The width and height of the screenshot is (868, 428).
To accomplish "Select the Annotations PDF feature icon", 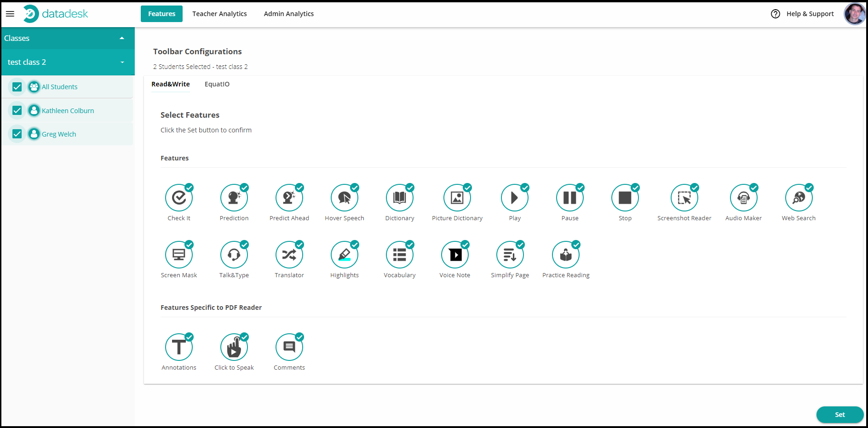I will click(x=179, y=347).
